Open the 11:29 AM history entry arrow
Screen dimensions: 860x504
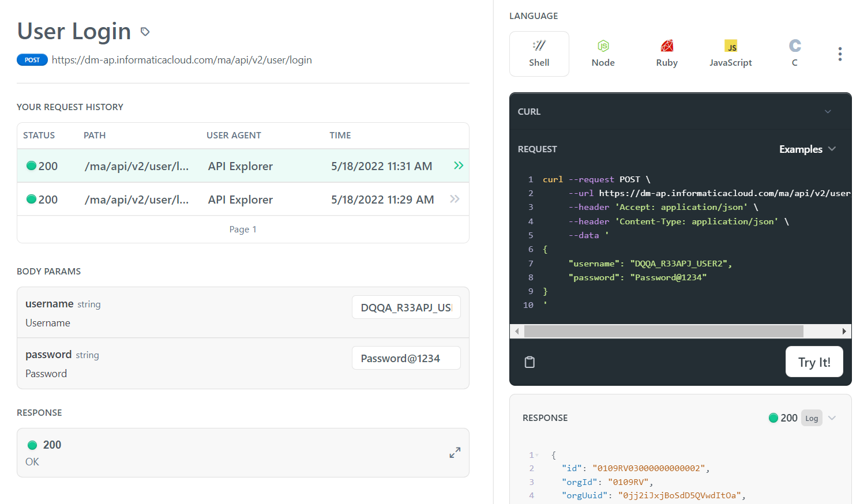[x=455, y=199]
